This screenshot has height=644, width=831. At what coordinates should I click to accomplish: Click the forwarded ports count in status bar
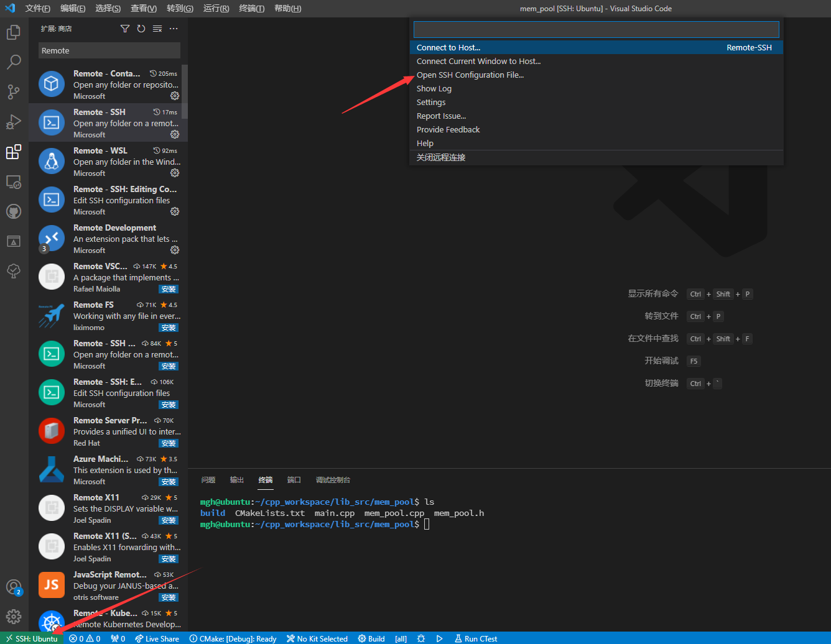pyautogui.click(x=118, y=638)
